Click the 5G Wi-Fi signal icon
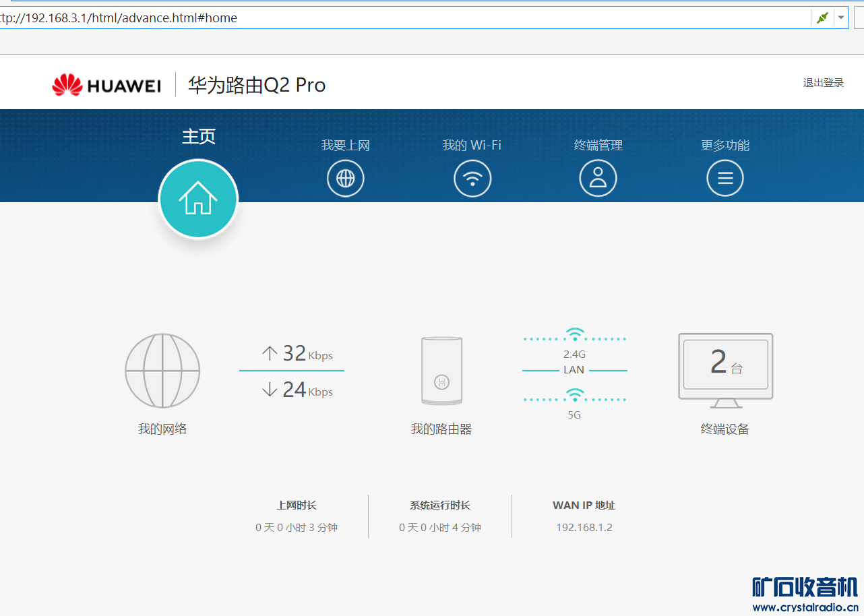The width and height of the screenshot is (864, 616). (574, 396)
